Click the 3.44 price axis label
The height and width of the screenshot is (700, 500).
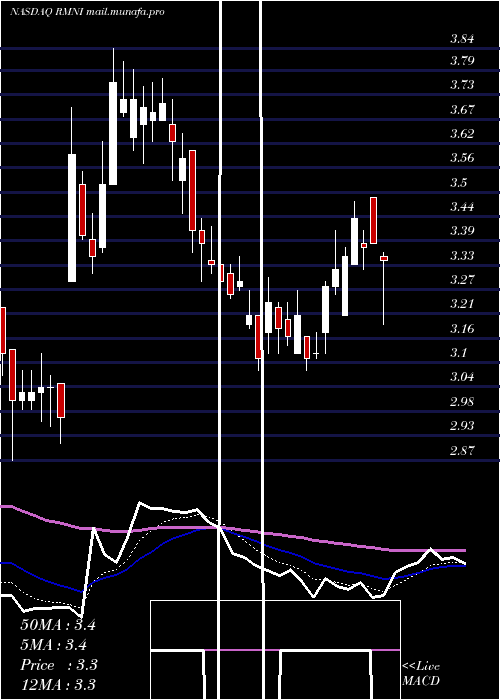click(x=462, y=207)
